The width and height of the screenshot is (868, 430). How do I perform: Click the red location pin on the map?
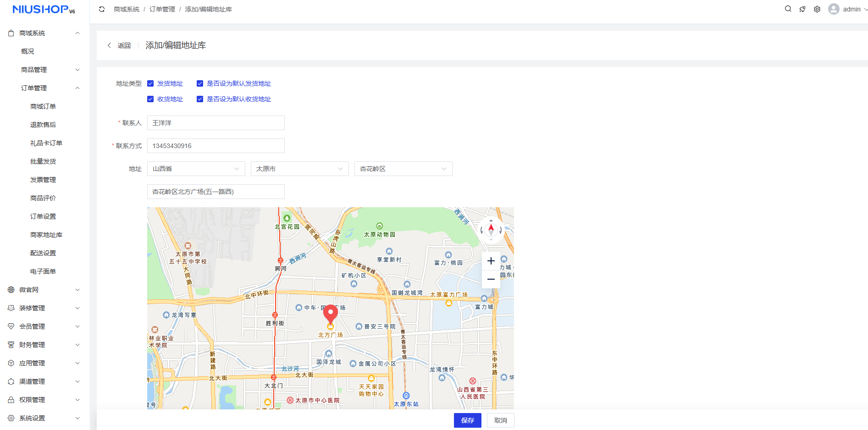point(330,314)
